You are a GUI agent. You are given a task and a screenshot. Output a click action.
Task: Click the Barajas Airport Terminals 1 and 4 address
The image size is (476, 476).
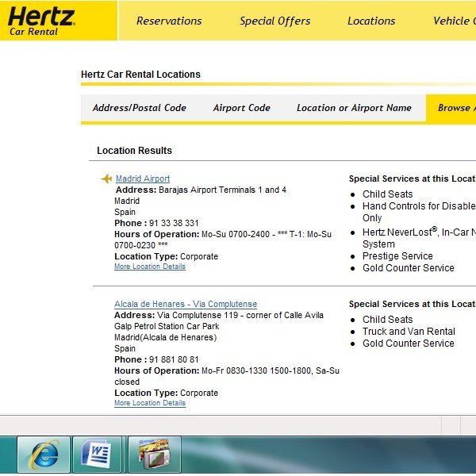(222, 190)
